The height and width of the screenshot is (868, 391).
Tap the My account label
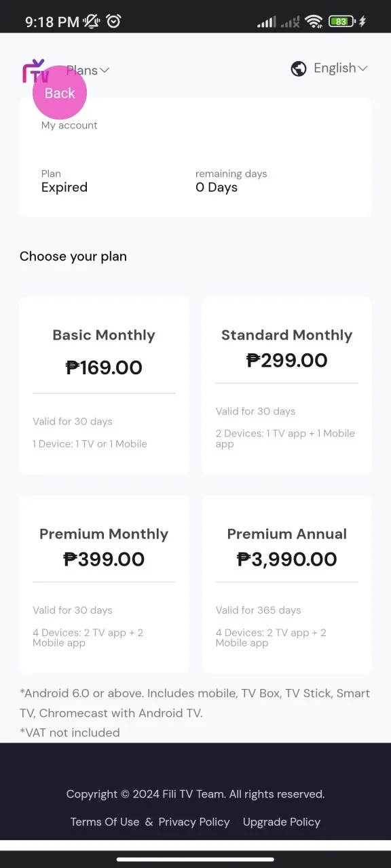point(69,125)
